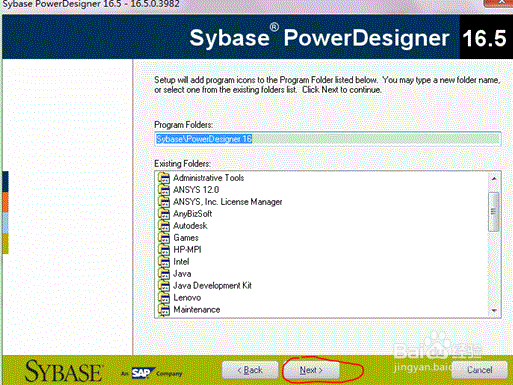The width and height of the screenshot is (513, 385).
Task: Click the HP-MPI folder icon
Action: click(164, 250)
